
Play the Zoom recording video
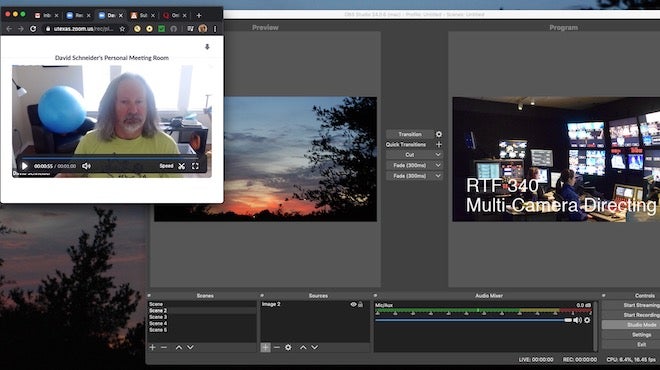pyautogui.click(x=24, y=166)
